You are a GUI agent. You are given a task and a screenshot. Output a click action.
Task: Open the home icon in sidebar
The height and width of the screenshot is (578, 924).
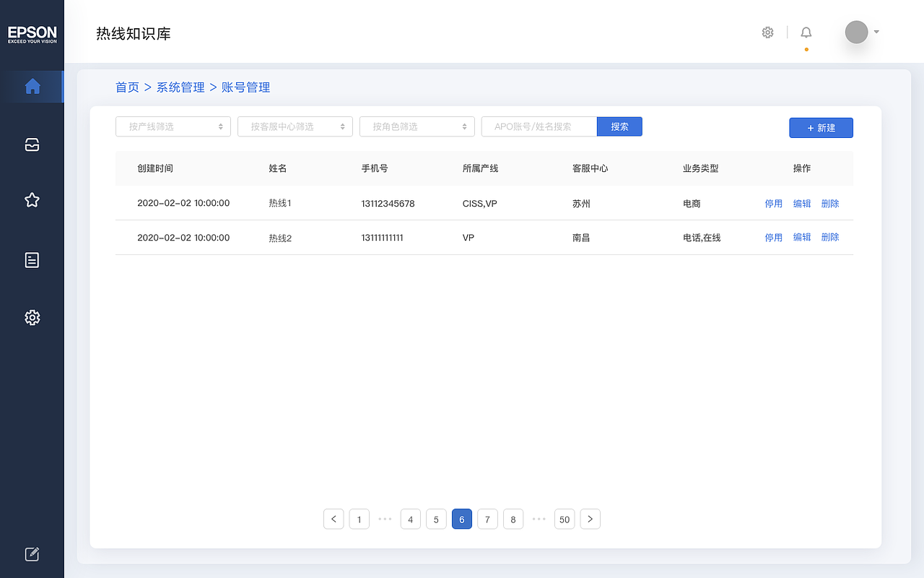[x=32, y=86]
